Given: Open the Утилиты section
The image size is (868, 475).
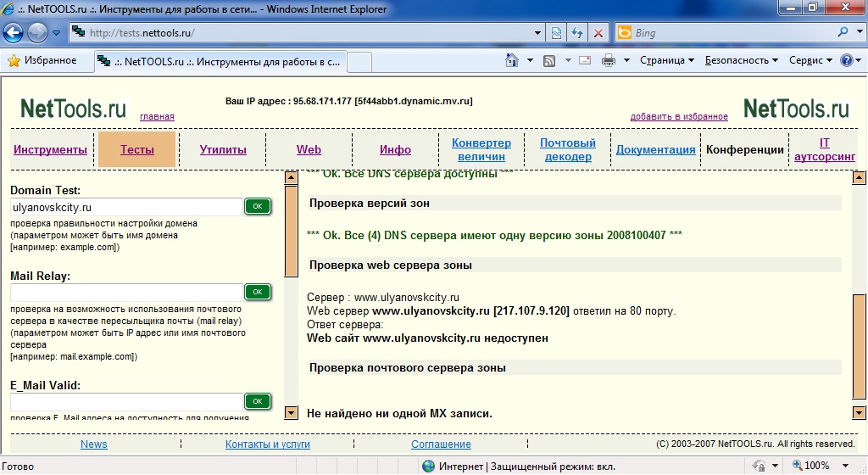Looking at the screenshot, I should point(223,149).
